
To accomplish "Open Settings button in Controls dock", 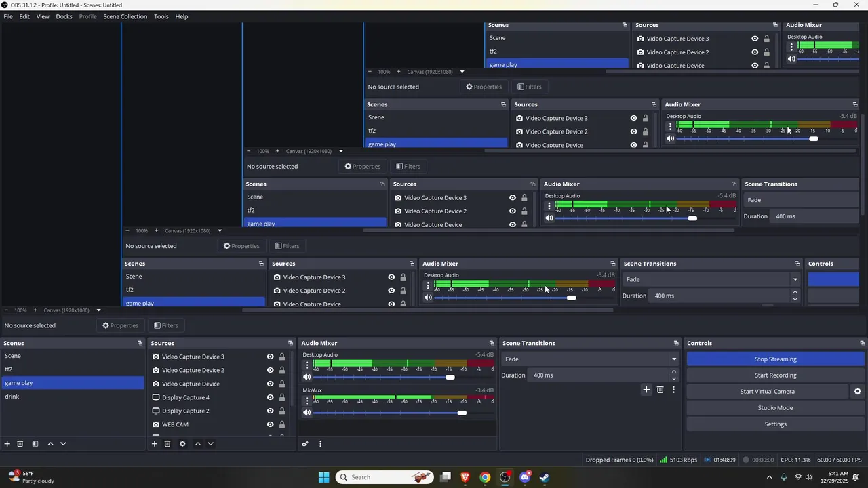I will (x=775, y=424).
